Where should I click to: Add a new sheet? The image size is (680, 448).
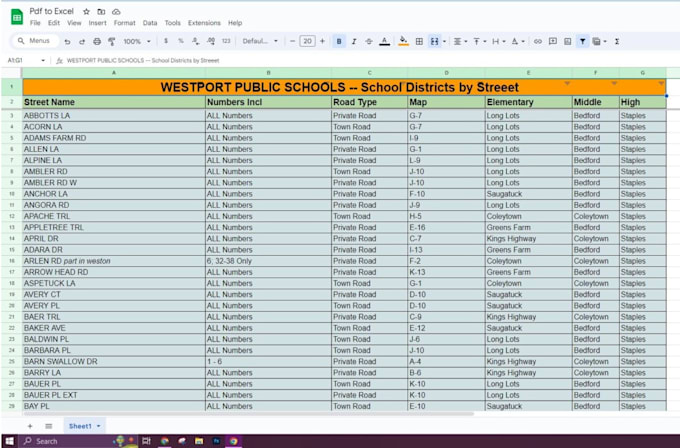[x=30, y=426]
